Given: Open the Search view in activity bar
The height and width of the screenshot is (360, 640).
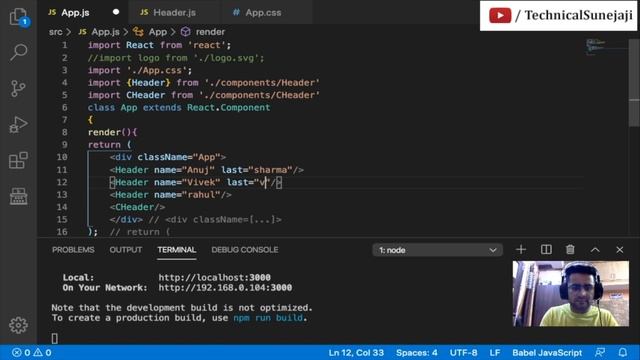Looking at the screenshot, I should point(18,52).
